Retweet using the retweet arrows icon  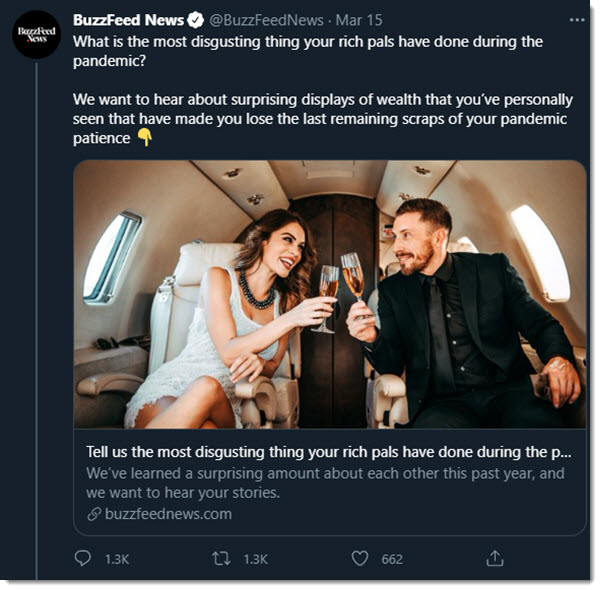[x=221, y=559]
